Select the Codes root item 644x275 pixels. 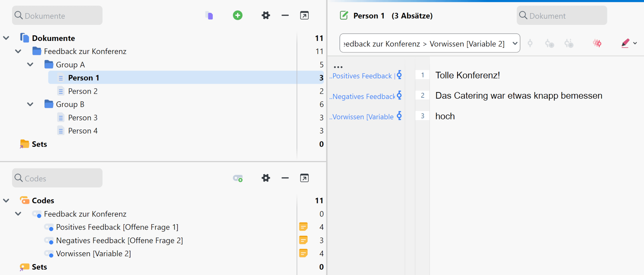[x=43, y=201]
